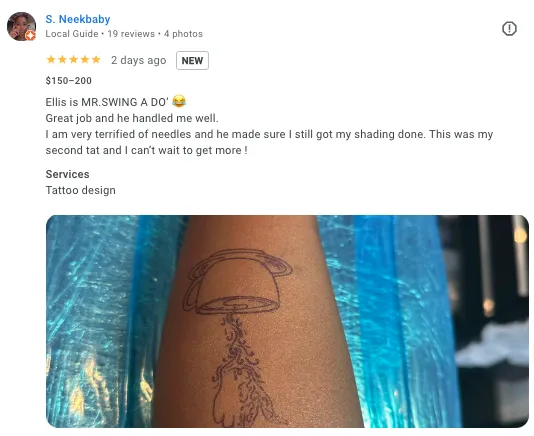534x436 pixels.
Task: Click the fourth star in the rating
Action: point(85,60)
